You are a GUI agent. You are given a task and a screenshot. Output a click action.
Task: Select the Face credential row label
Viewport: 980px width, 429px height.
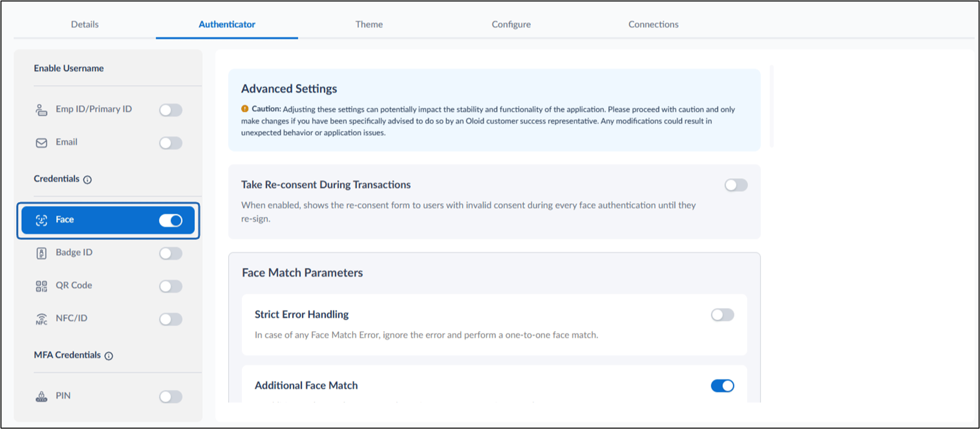coord(64,220)
